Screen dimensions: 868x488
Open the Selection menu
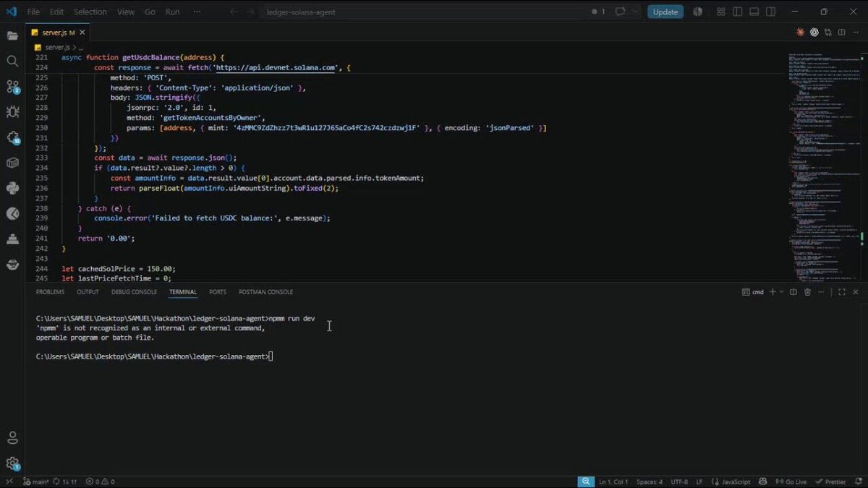tap(90, 12)
